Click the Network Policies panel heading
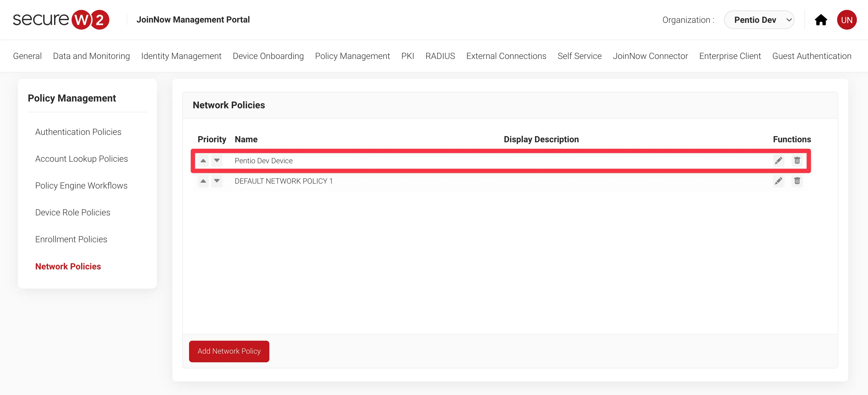Image resolution: width=868 pixels, height=395 pixels. tap(229, 105)
